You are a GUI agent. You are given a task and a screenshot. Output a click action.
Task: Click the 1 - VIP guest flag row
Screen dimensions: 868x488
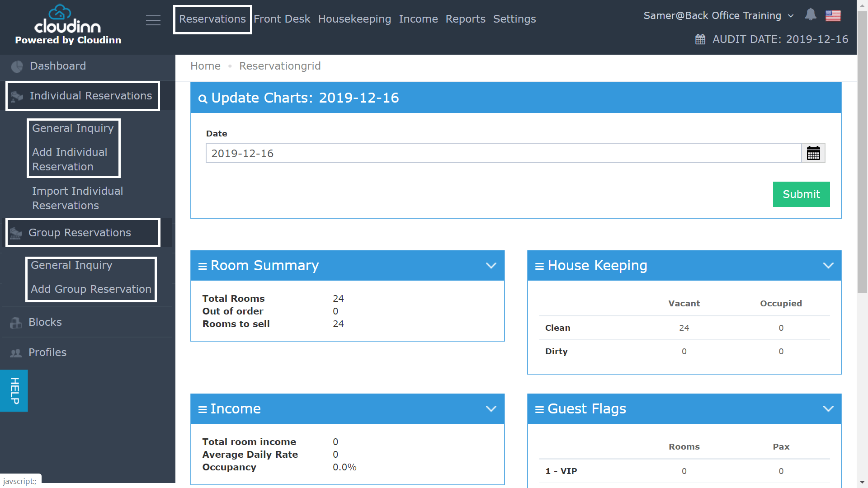pyautogui.click(x=684, y=471)
